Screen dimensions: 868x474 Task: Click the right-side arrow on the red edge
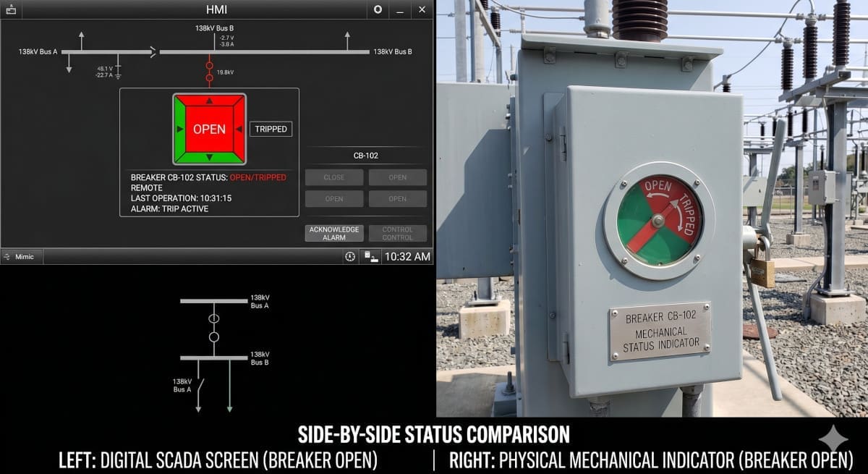[239, 129]
